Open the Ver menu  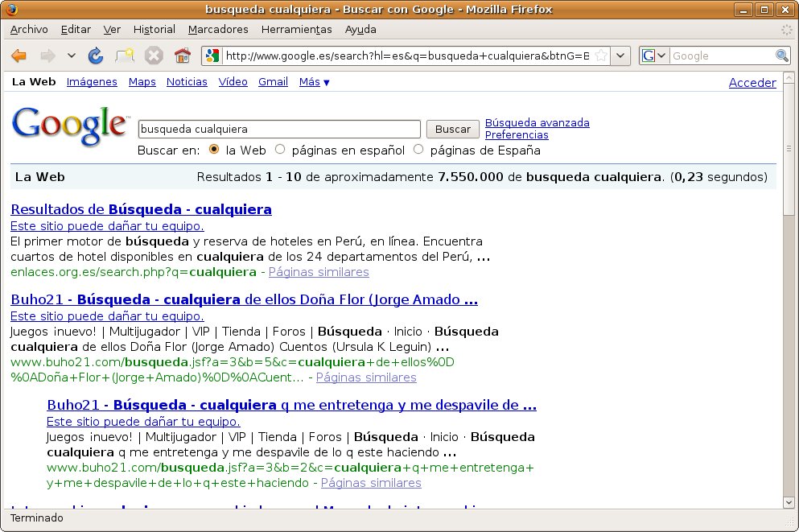coord(112,30)
